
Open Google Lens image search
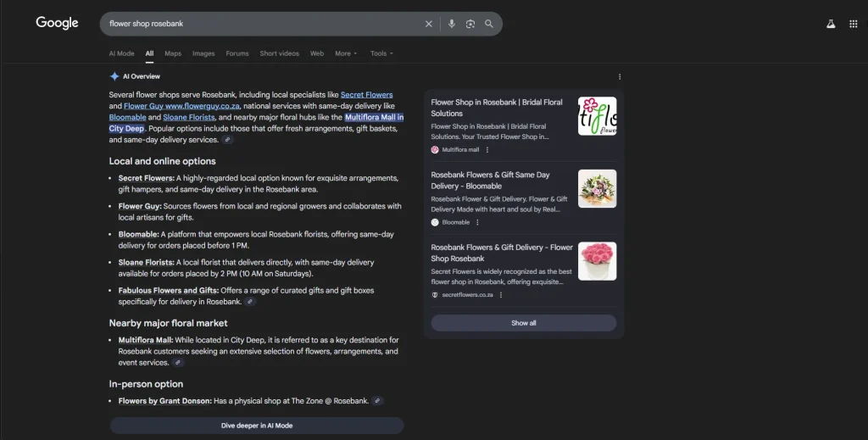(470, 24)
